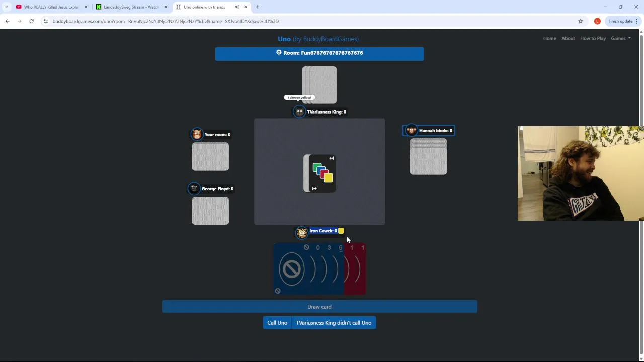The height and width of the screenshot is (362, 644).
Task: Play the blue 0 card
Action: [x=317, y=269]
